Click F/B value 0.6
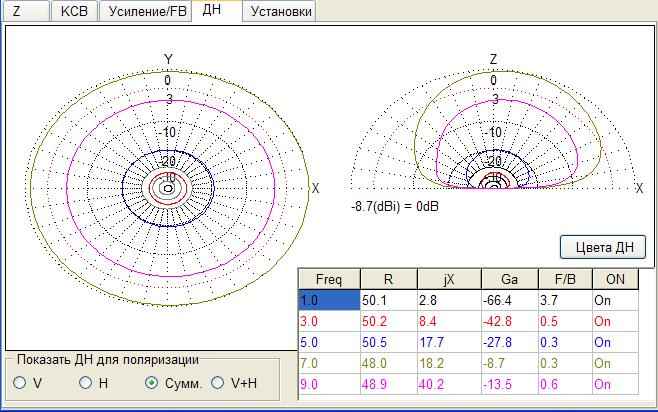Viewport: 658px width, 412px height. 565,384
